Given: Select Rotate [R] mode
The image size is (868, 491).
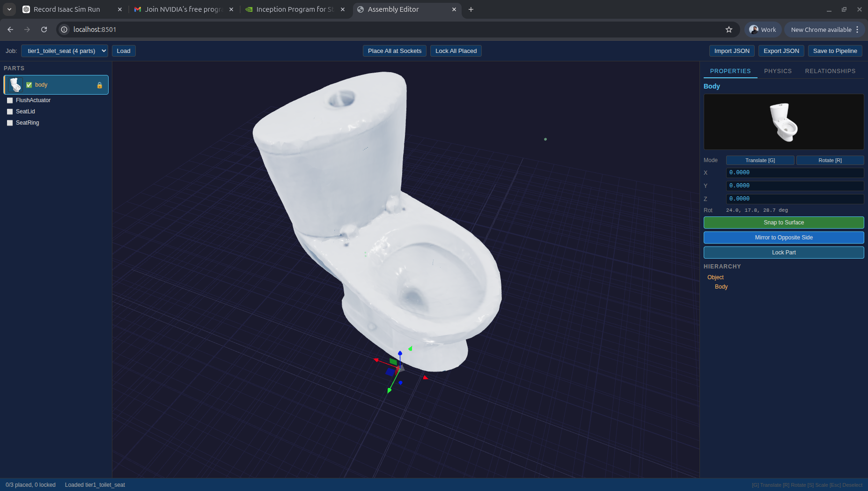Looking at the screenshot, I should point(830,160).
